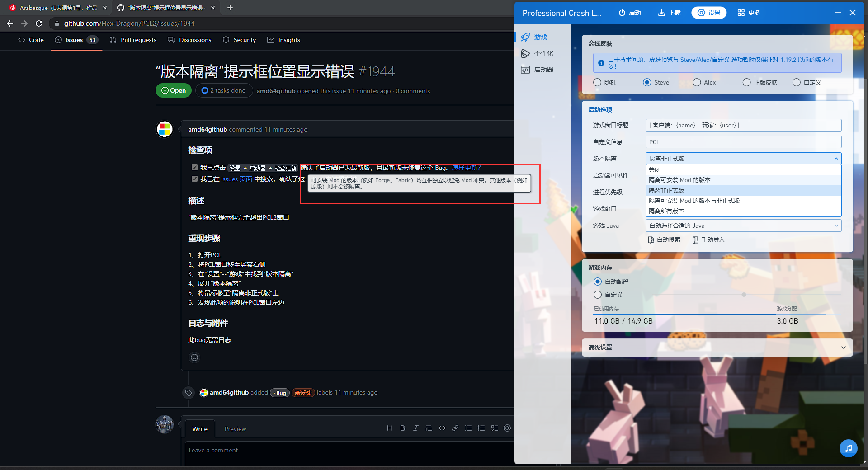Open the Pull requests tab on GitHub
868x470 pixels.
(133, 40)
